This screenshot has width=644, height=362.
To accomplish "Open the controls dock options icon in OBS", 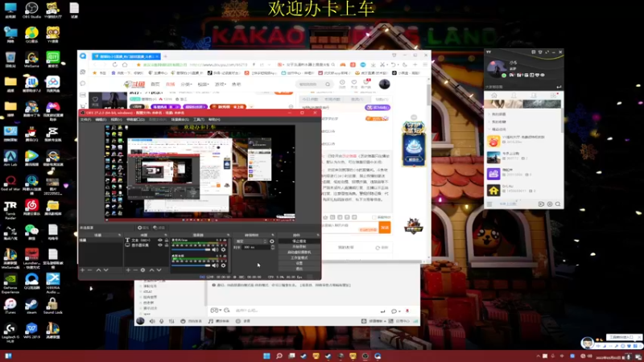I will click(x=318, y=235).
